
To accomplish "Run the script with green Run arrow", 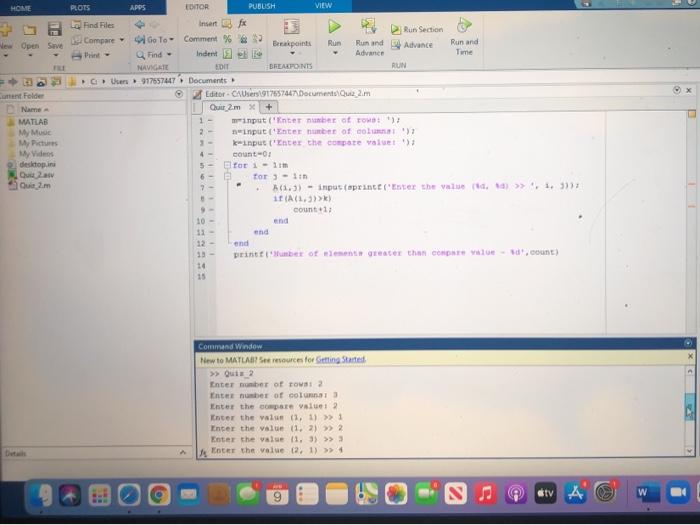I will click(334, 26).
